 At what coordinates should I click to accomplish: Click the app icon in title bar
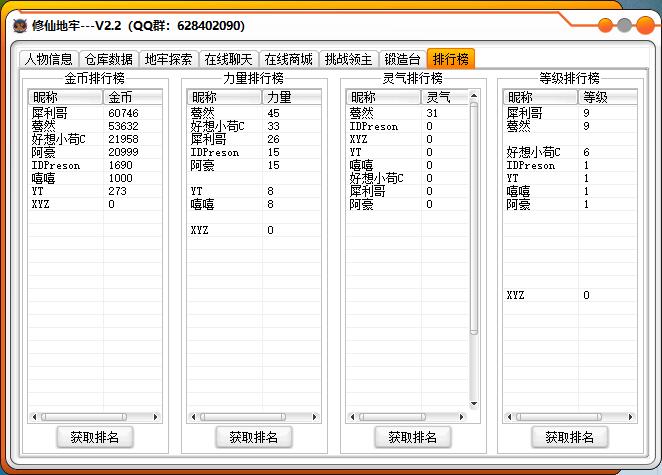pos(20,26)
